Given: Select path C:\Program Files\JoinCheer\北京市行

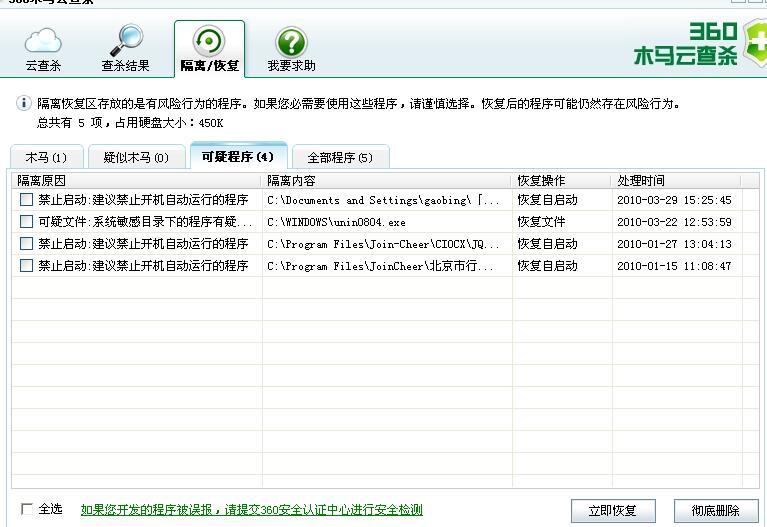Looking at the screenshot, I should 380,266.
